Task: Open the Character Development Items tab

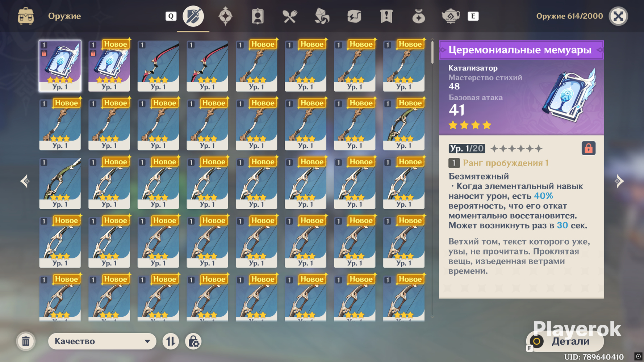Action: click(258, 17)
